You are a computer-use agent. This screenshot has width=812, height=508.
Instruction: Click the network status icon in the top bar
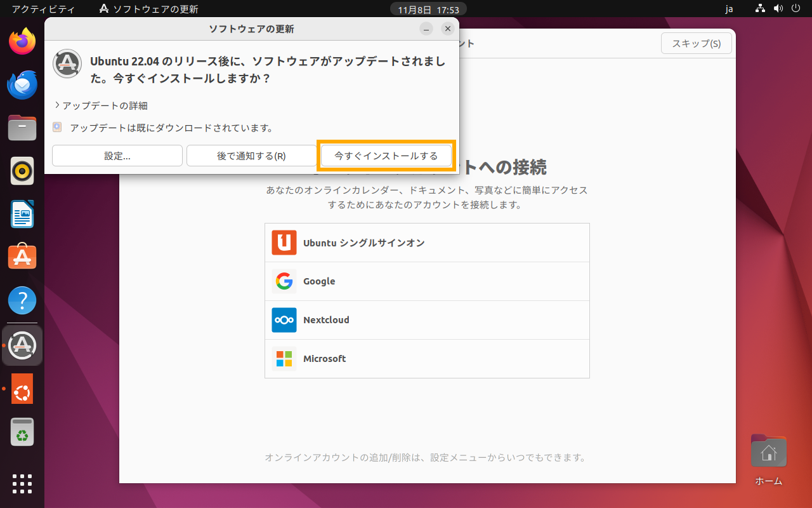tap(761, 9)
